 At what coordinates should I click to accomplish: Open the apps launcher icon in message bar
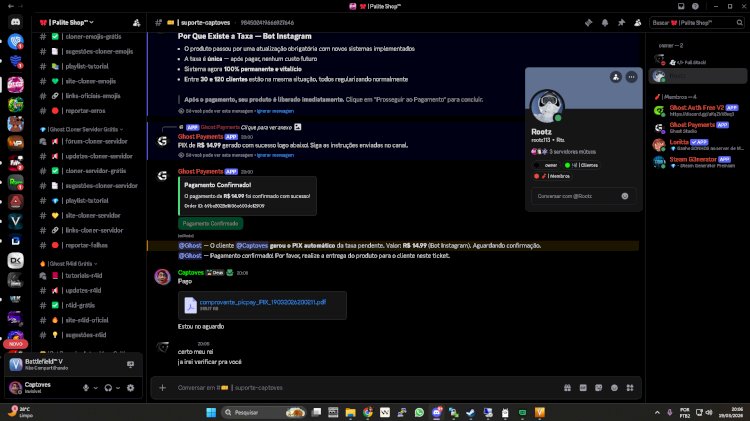coord(630,388)
